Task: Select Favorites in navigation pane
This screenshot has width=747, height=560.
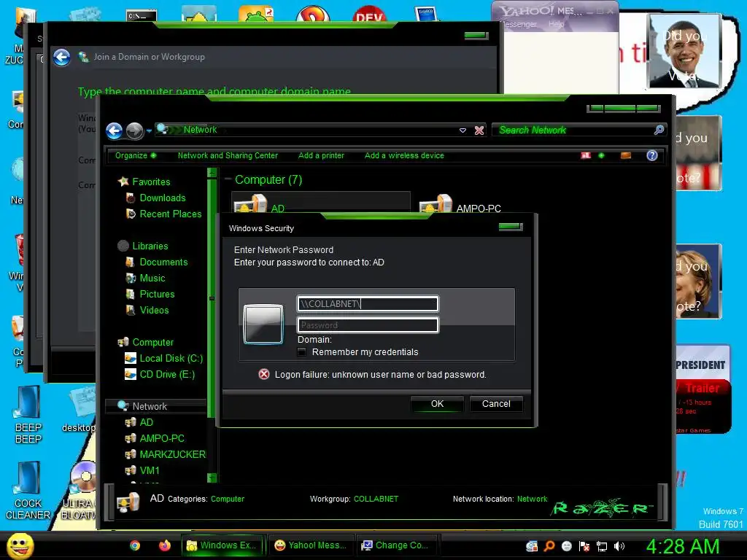Action: 150,182
